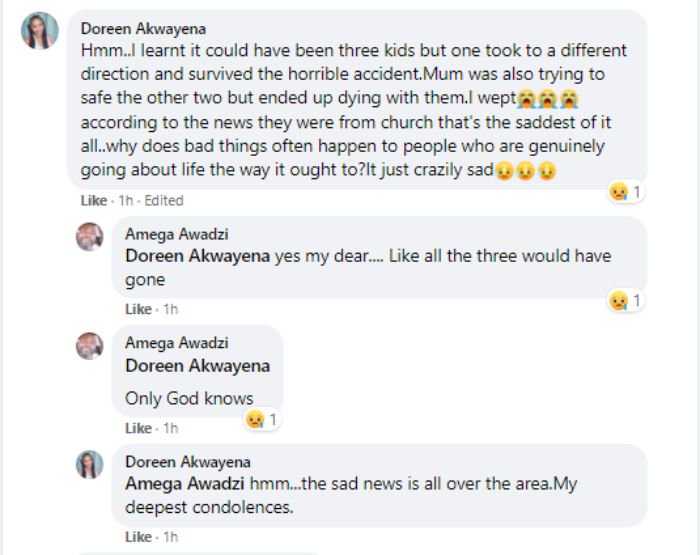Open Doreen Akwayena's profile from top comment name

pos(143,28)
